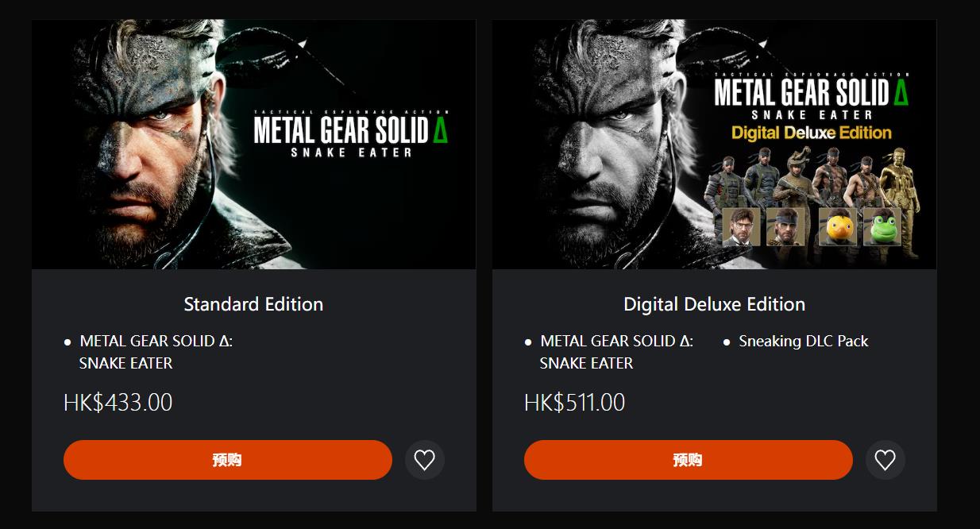Select the suited man portrait icon

click(x=741, y=227)
